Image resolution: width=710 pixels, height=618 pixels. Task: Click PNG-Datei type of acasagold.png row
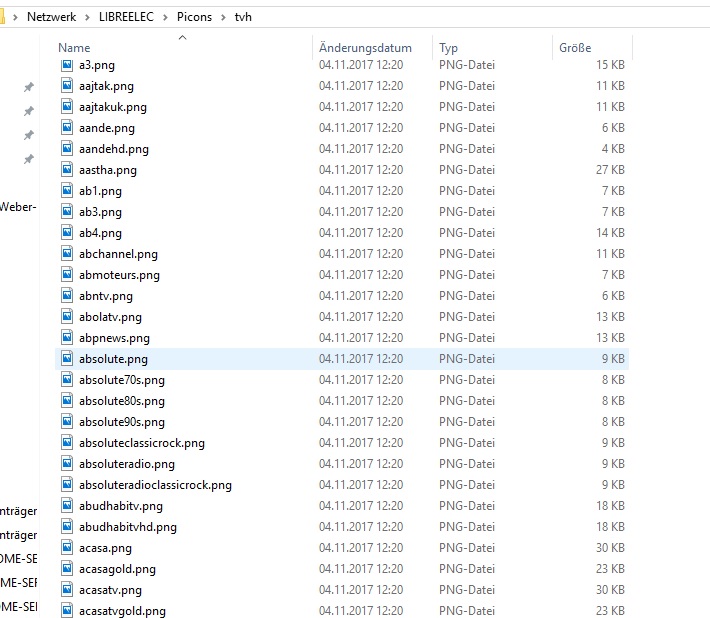click(x=467, y=569)
